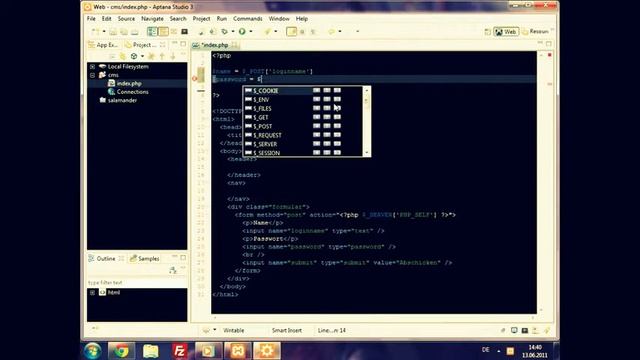Choose $_GET from the autocomplete list
Image resolution: width=640 pixels, height=360 pixels.
point(302,118)
